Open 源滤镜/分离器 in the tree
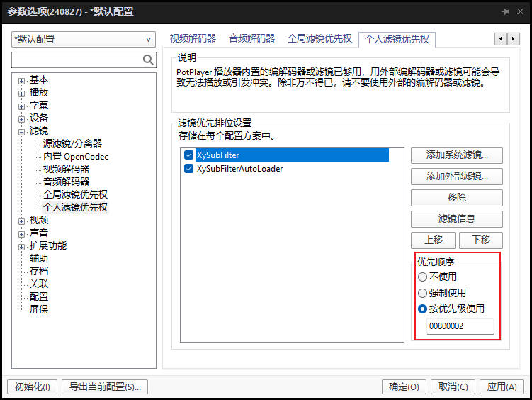532x400 pixels. [72, 143]
